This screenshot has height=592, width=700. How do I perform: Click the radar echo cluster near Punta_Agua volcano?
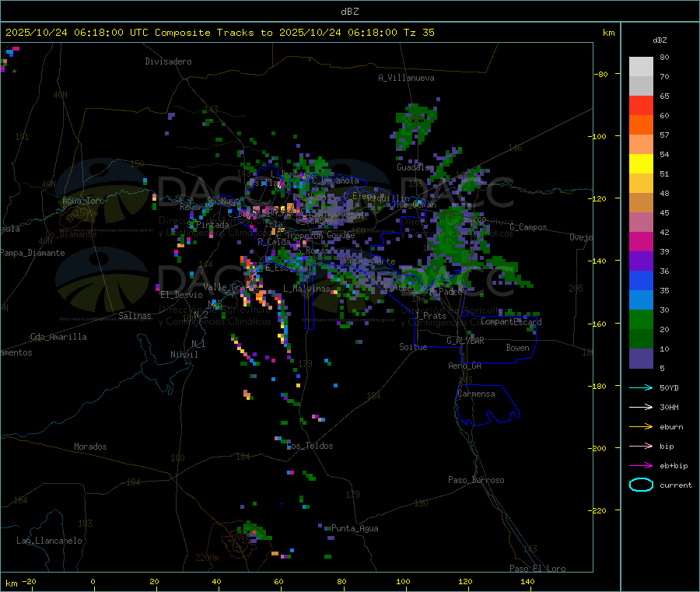tap(254, 531)
